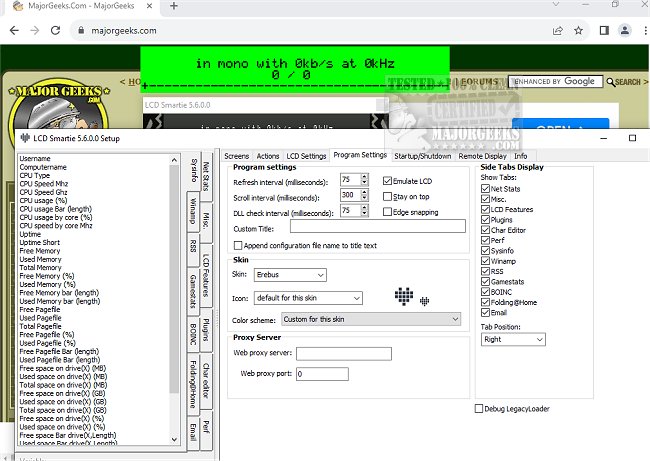Click the large heart-shaped skin icon preview
The height and width of the screenshot is (461, 650).
404,296
